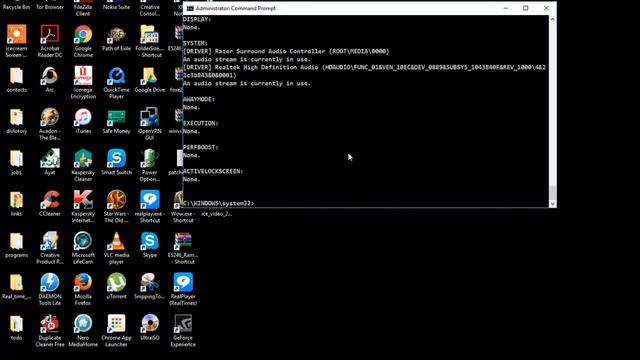Open the Kaspersky Internet Security icon
The width and height of the screenshot is (640, 360).
83,200
